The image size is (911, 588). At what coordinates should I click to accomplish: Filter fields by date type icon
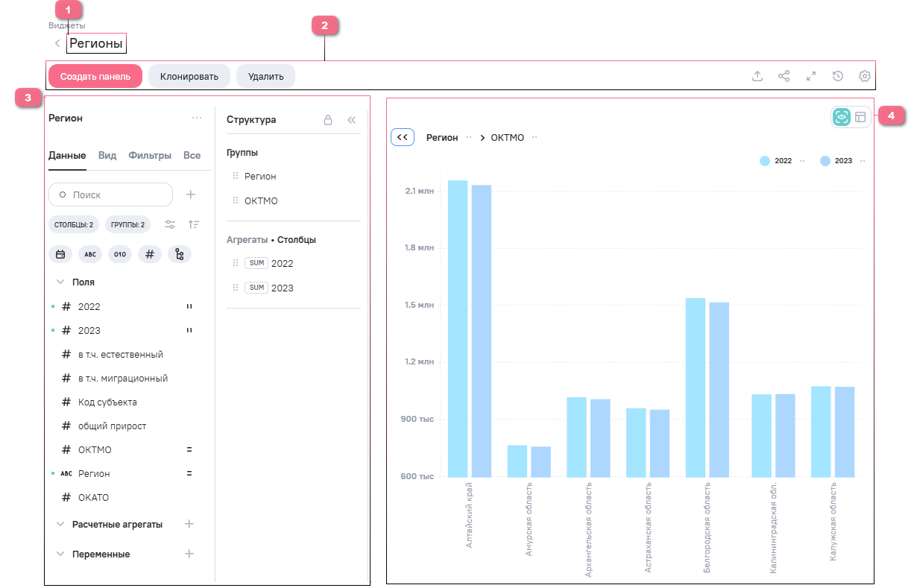60,254
